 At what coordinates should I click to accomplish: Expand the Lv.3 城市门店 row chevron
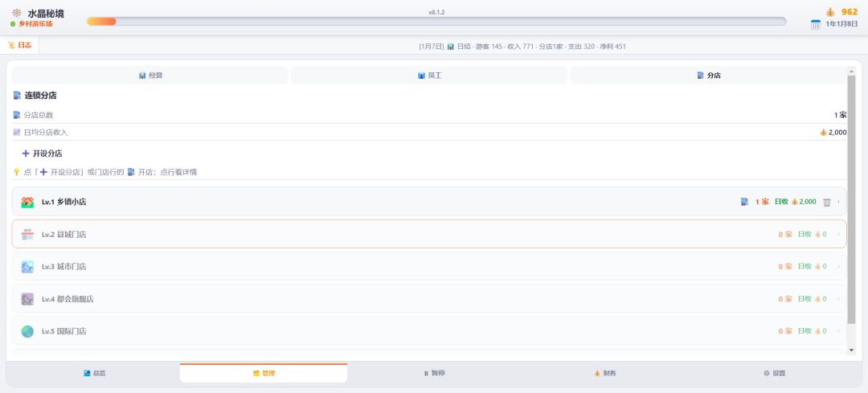point(838,267)
